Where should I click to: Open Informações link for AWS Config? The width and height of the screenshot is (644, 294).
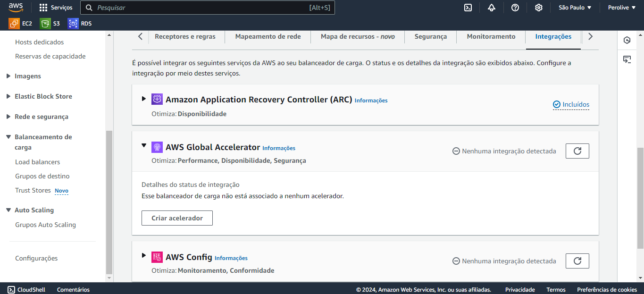[x=231, y=258]
